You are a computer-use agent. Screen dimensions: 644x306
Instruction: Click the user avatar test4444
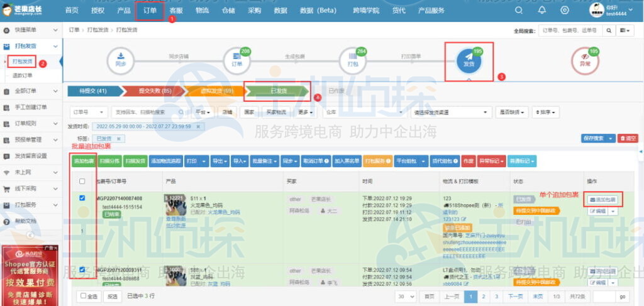point(597,10)
